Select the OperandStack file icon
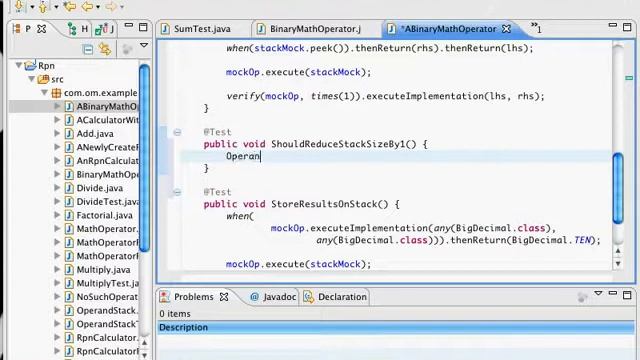Viewport: 640px width, 360px height. pyautogui.click(x=69, y=311)
